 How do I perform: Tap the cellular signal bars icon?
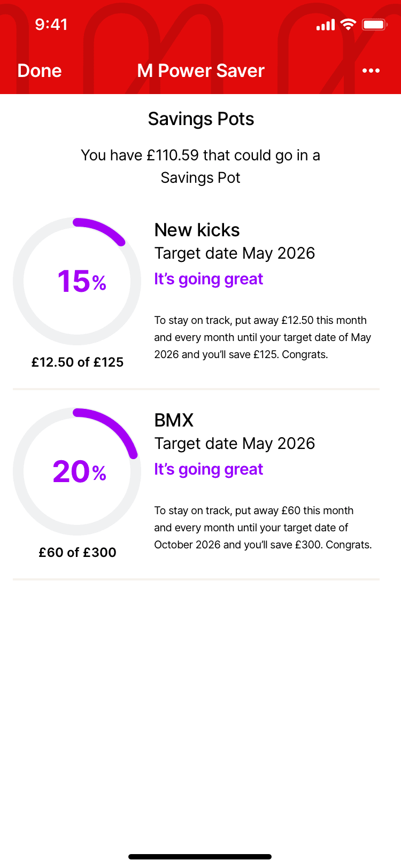click(x=325, y=25)
